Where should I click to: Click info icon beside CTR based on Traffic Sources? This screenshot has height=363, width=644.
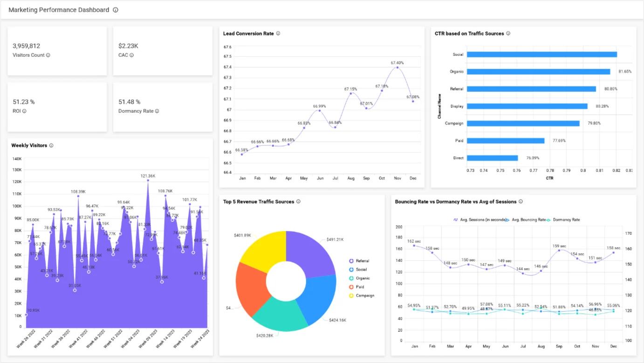(x=508, y=34)
